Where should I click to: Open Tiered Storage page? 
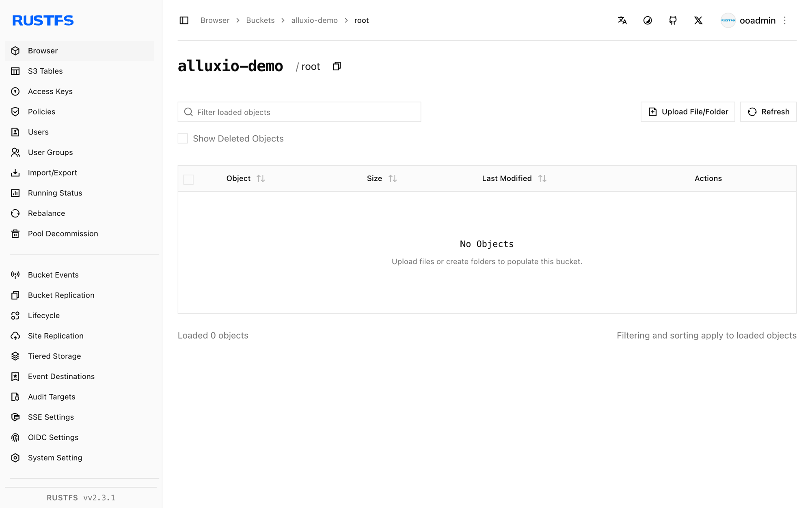point(80,356)
